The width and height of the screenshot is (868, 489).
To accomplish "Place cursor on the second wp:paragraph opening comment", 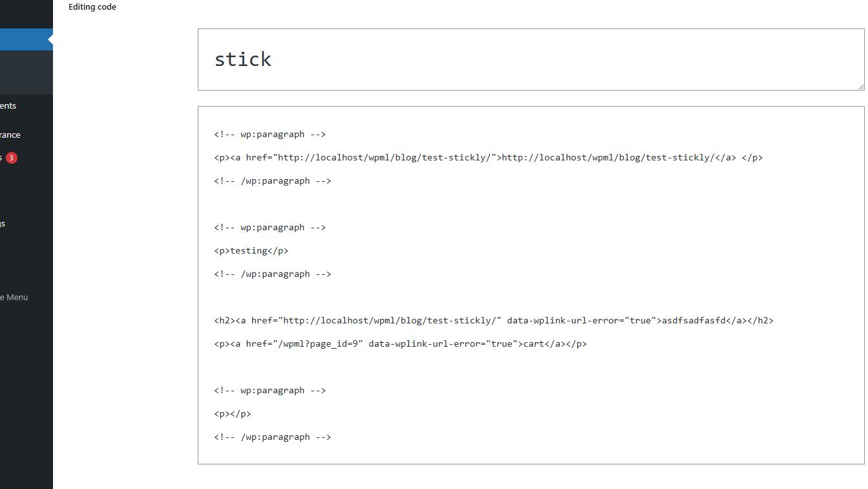I will point(270,227).
